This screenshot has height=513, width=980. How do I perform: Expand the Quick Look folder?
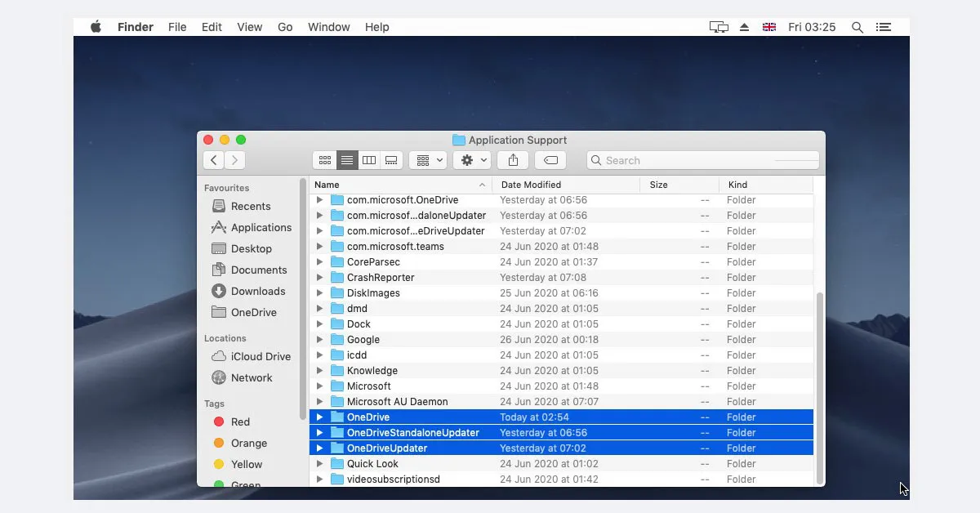[320, 464]
